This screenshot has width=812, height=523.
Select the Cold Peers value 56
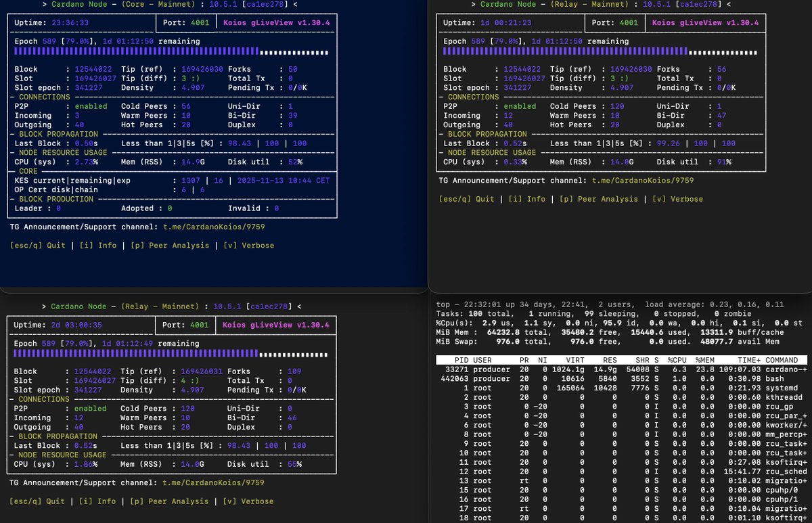pos(186,106)
